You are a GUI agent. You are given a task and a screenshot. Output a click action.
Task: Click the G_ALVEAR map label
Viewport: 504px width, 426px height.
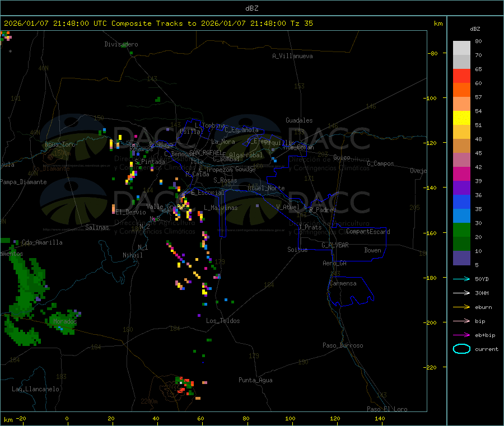pyautogui.click(x=335, y=245)
